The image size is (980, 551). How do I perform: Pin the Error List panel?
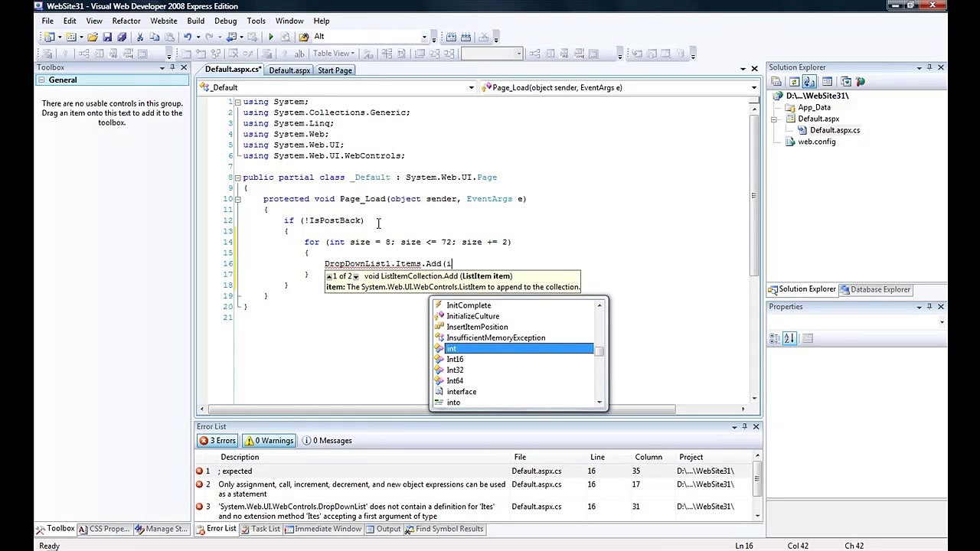pyautogui.click(x=745, y=426)
